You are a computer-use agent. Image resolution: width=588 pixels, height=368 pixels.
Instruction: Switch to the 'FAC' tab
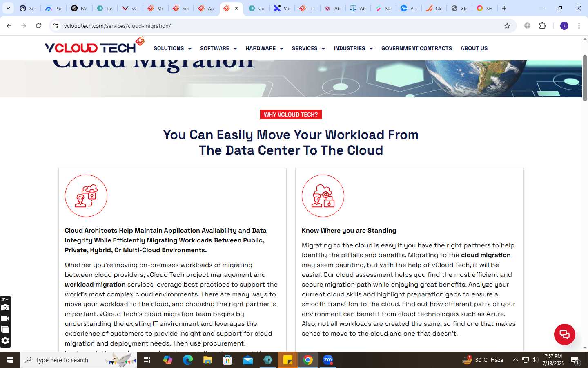79,8
